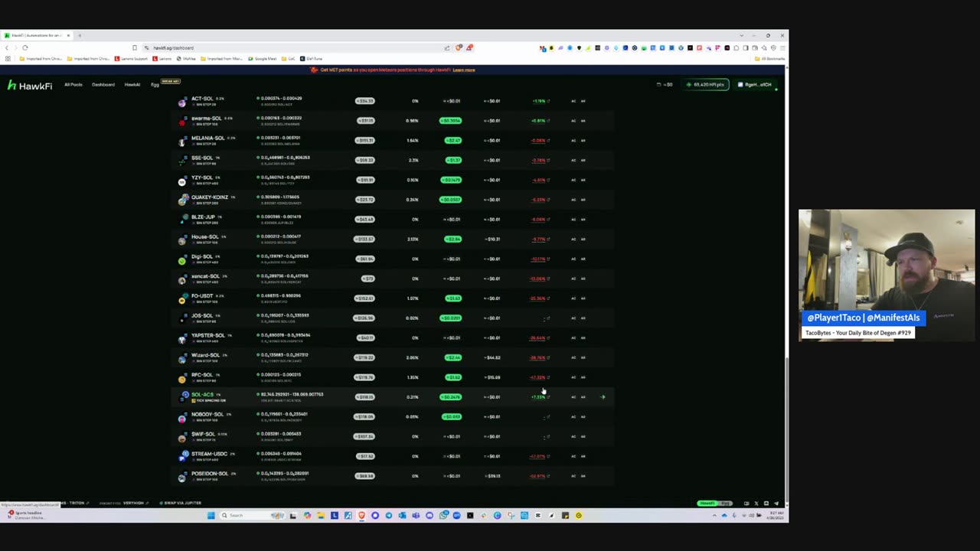Click the -25.36% change for FO-USDT
Viewport: 980px width, 551px height.
[537, 298]
